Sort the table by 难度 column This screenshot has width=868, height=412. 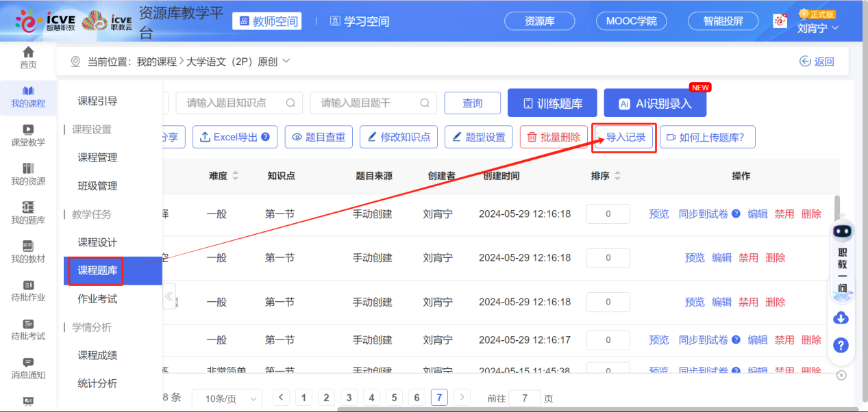point(236,176)
